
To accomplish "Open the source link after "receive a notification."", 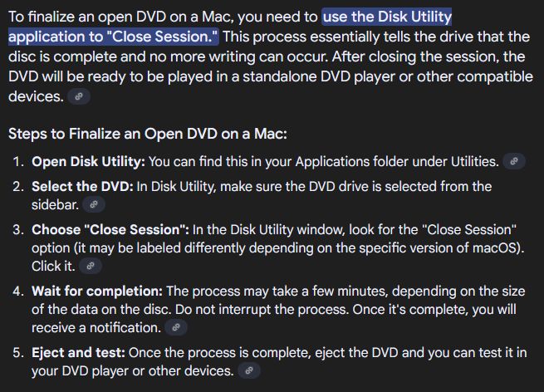I will 175,328.
